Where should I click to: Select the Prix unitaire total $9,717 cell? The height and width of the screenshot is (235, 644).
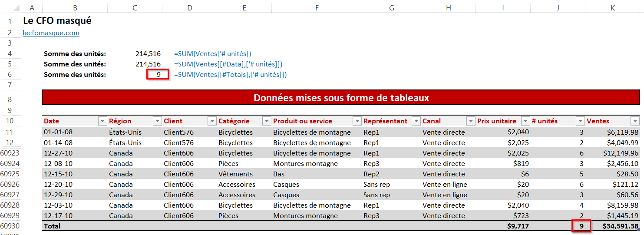click(x=518, y=226)
